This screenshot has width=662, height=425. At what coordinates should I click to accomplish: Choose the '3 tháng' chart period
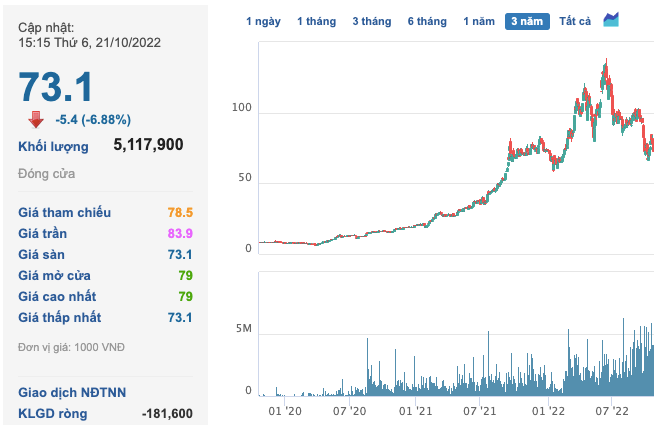point(371,21)
